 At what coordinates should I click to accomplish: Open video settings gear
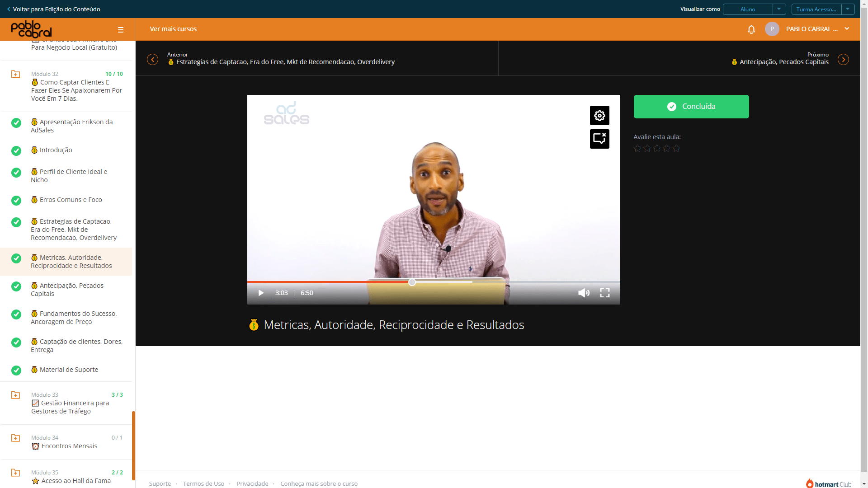[x=599, y=116]
